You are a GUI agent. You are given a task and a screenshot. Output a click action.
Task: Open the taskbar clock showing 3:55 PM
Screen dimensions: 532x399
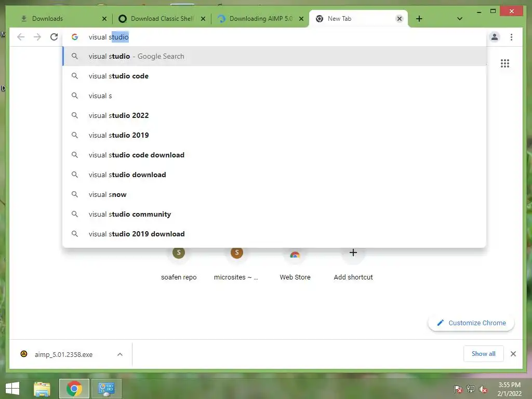509,389
